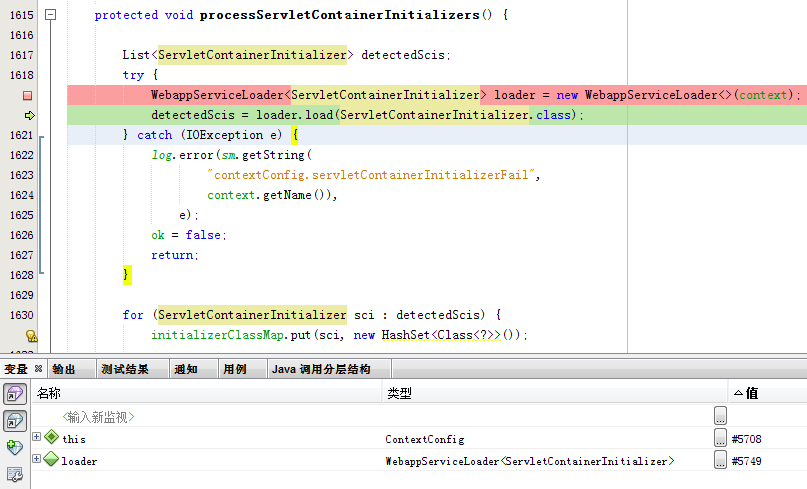Click the ContextConfig type cell
Image resolution: width=807 pixels, height=489 pixels.
(425, 439)
